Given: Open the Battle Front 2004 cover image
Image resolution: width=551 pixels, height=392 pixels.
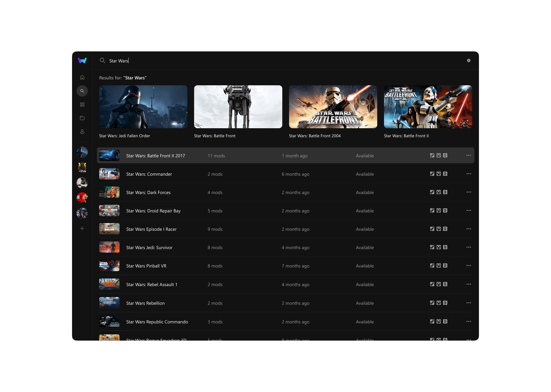Looking at the screenshot, I should coord(333,107).
